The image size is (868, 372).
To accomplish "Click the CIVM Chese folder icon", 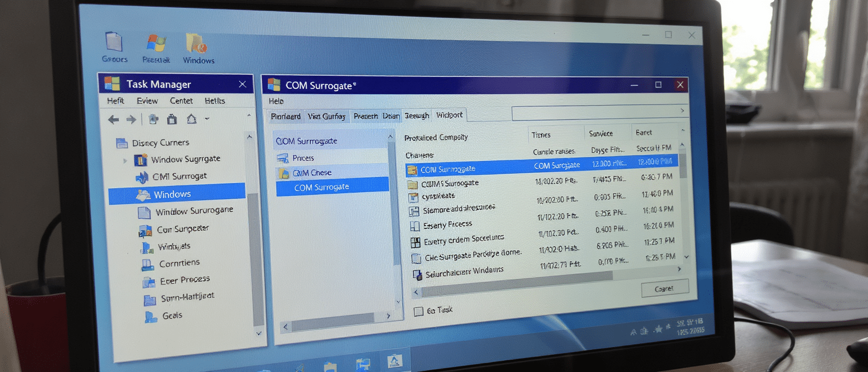I will pyautogui.click(x=283, y=173).
